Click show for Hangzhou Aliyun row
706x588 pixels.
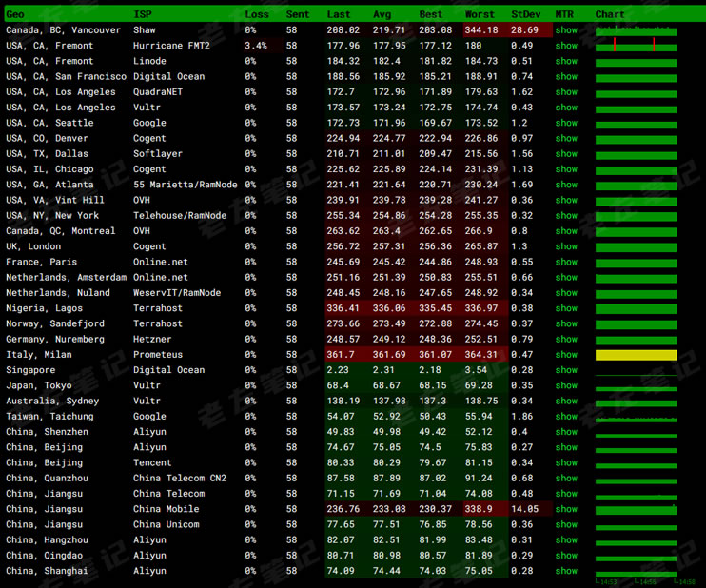point(566,540)
